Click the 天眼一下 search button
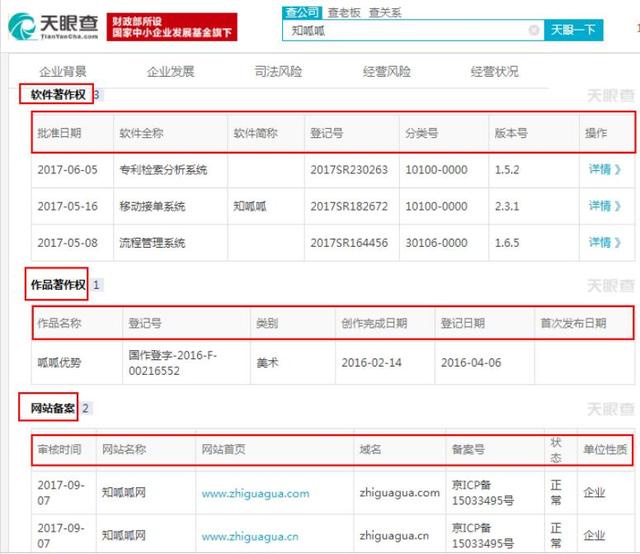The width and height of the screenshot is (640, 554). pos(573,30)
